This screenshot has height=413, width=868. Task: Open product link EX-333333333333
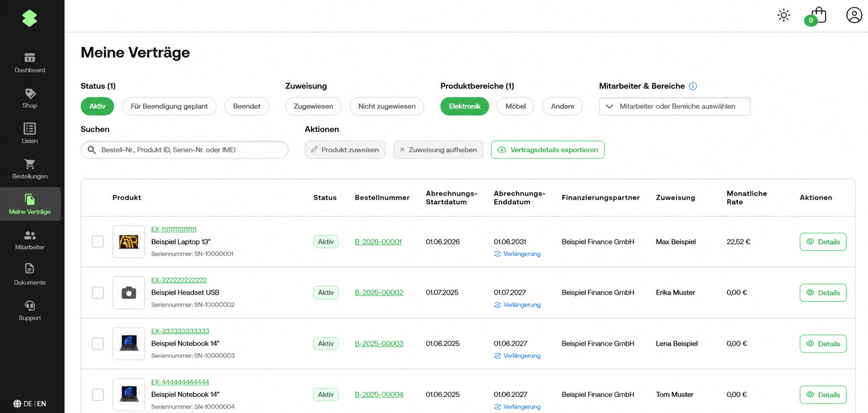(180, 331)
